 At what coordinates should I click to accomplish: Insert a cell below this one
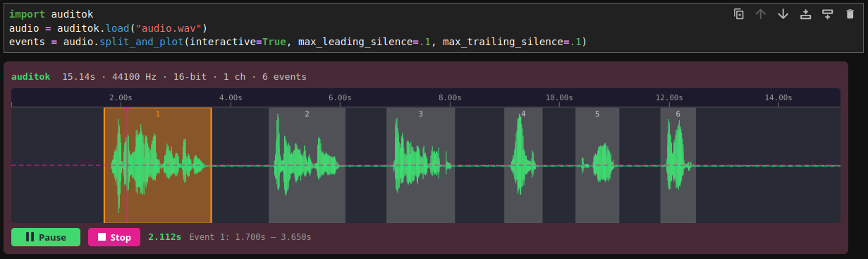(828, 14)
